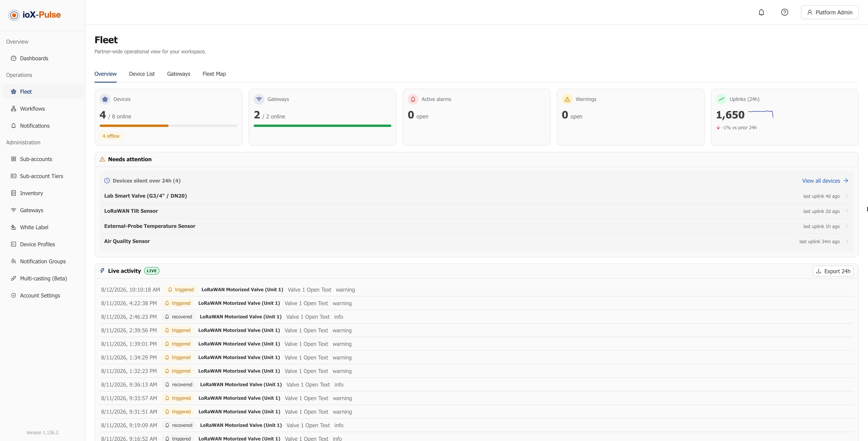Click the 4 offline badge
The image size is (868, 441).
(111, 136)
